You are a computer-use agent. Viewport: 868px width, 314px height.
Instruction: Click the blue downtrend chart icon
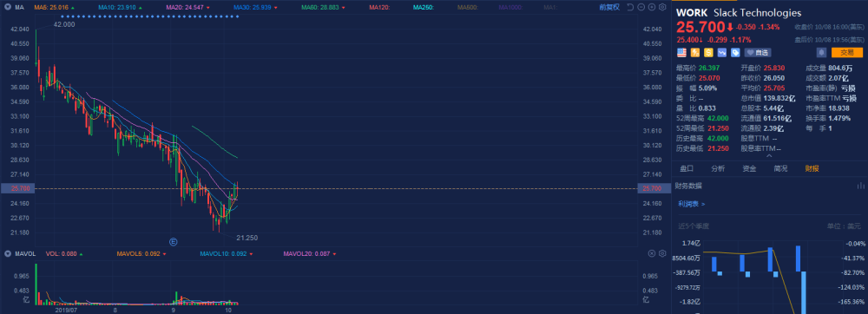point(722,53)
